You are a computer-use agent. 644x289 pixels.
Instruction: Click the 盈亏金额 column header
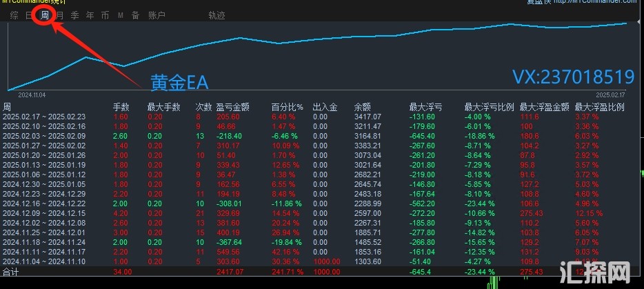tap(232, 107)
